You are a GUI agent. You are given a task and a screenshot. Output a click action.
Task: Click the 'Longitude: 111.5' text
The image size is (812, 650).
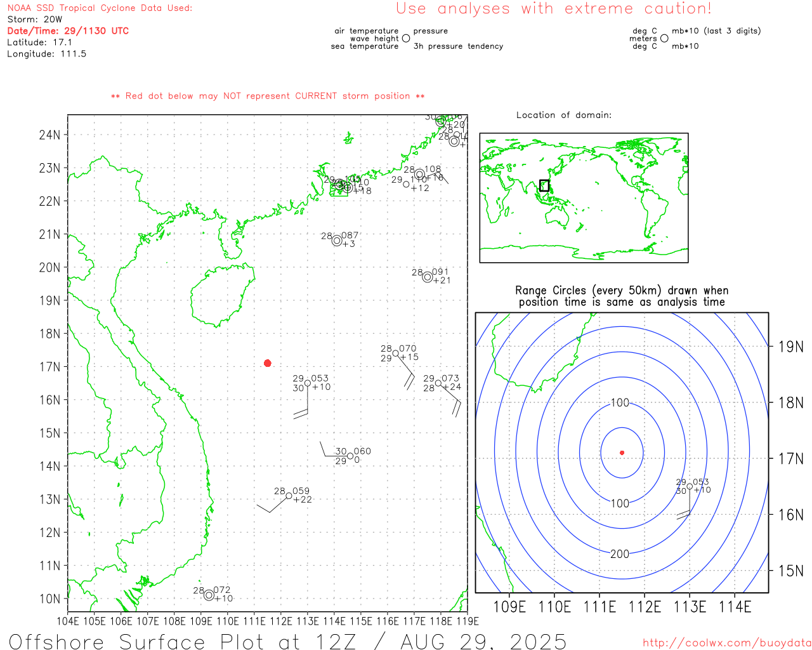[46, 54]
